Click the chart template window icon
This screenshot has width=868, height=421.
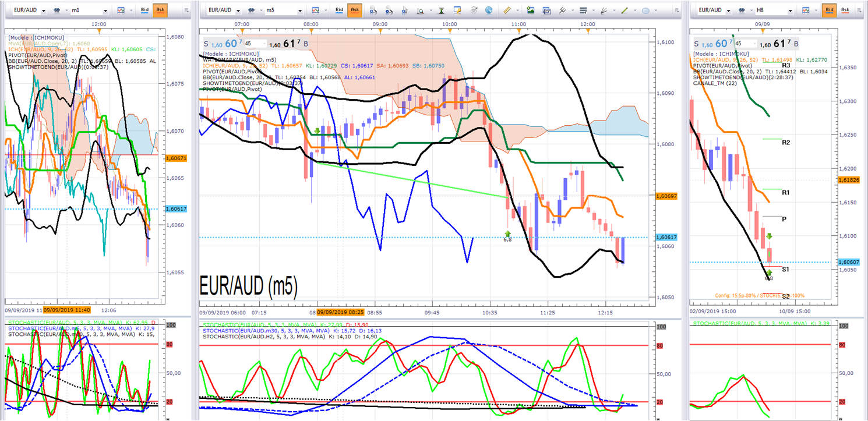click(546, 10)
